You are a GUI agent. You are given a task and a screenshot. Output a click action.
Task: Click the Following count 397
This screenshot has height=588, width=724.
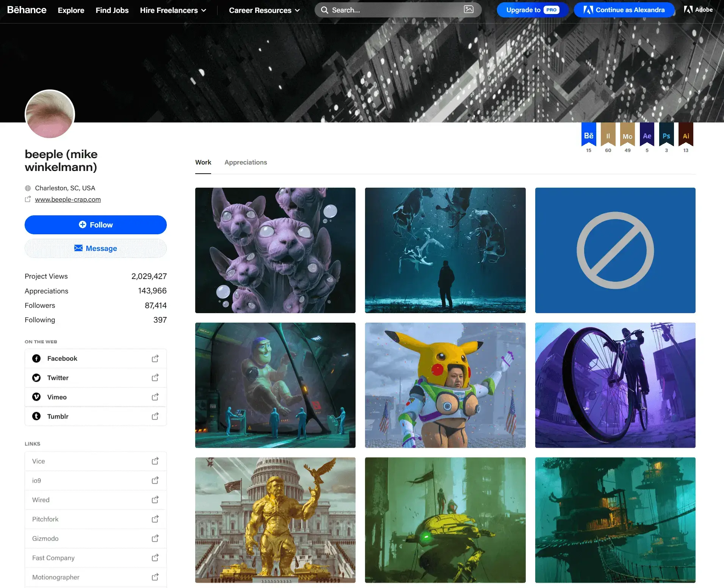(160, 320)
